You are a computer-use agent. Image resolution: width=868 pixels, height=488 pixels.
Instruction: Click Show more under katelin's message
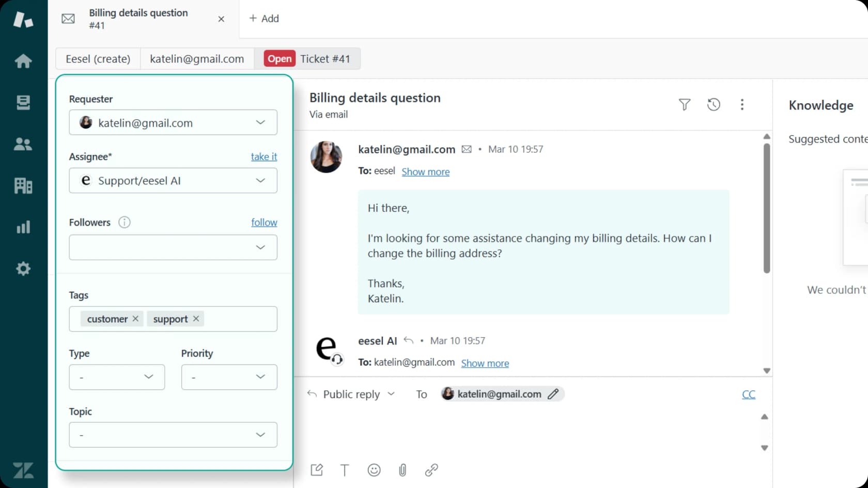(426, 171)
